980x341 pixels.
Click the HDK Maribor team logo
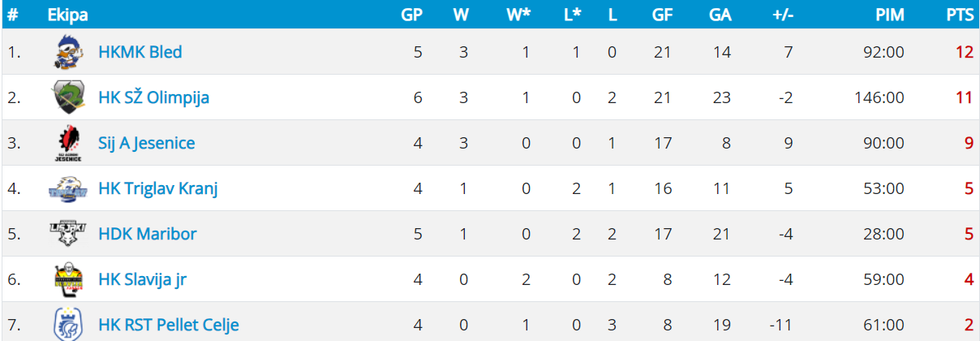click(66, 234)
